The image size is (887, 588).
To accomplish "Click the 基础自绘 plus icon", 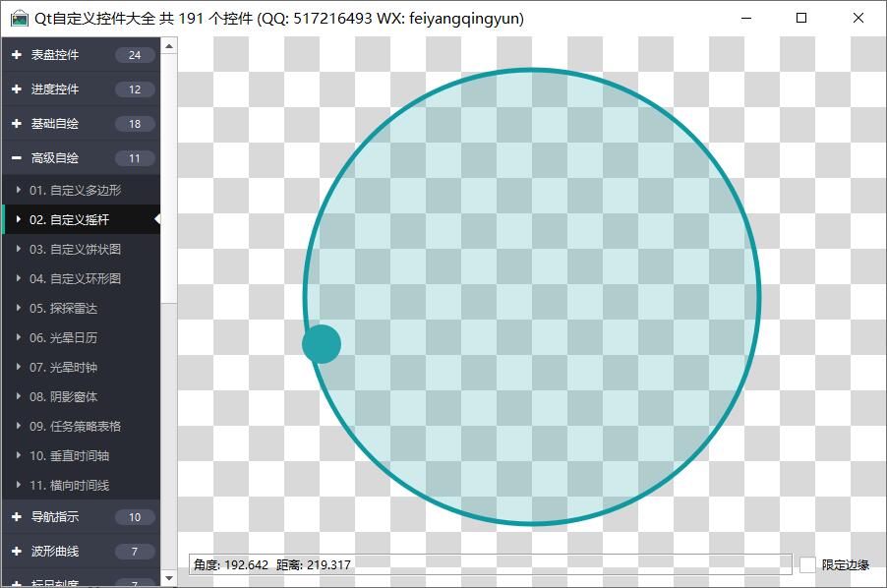I will pyautogui.click(x=17, y=124).
